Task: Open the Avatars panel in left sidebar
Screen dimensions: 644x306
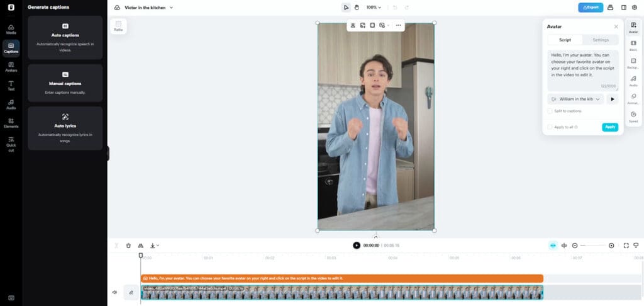Action: [11, 66]
